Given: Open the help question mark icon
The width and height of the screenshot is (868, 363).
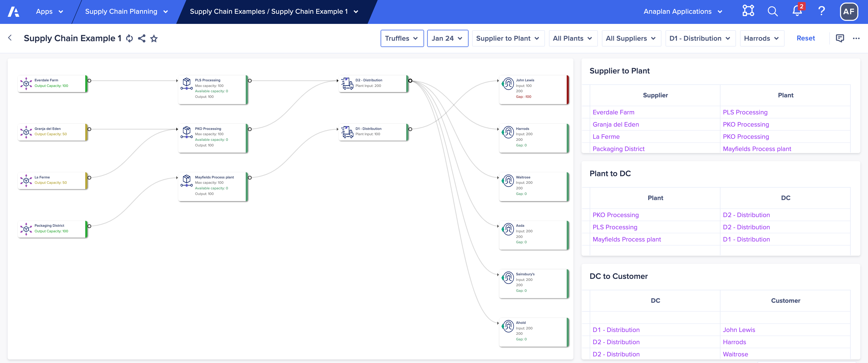Looking at the screenshot, I should coord(821,11).
